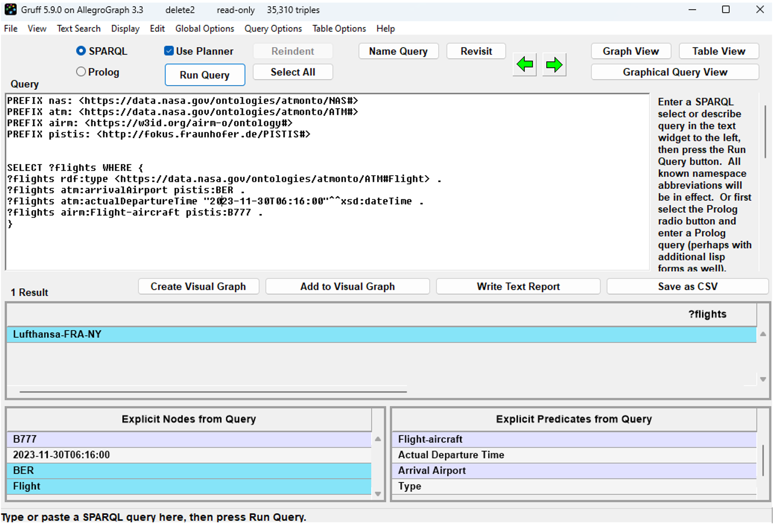Open the View menu
Screen dimensions: 774x532
click(37, 29)
